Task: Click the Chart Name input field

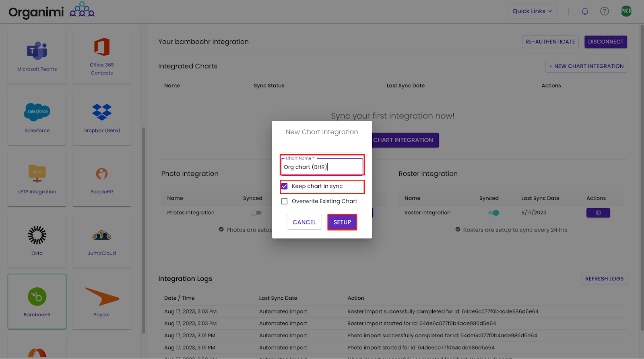Action: 322,166
